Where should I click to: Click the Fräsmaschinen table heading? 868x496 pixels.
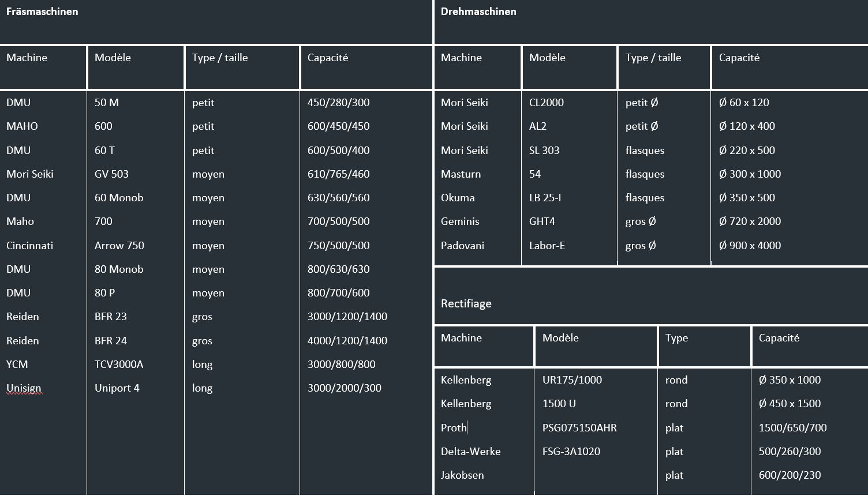point(42,12)
